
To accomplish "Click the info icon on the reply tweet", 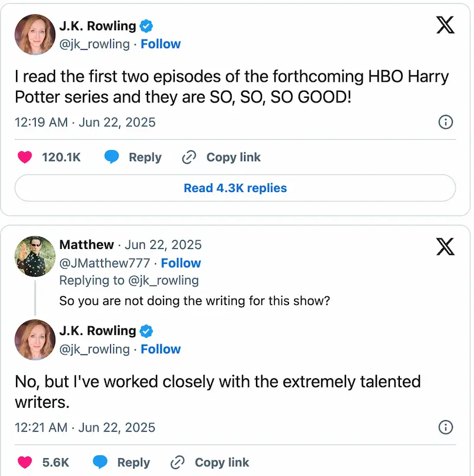I will pos(445,427).
